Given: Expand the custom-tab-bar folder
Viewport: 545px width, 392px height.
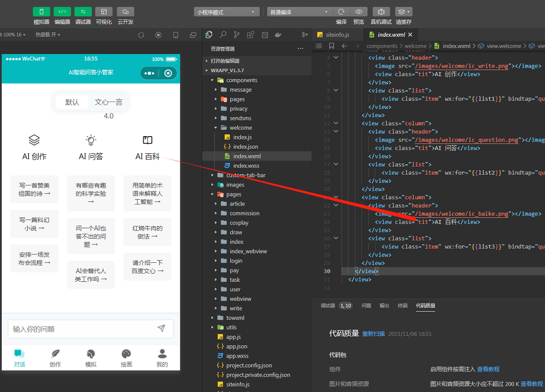Looking at the screenshot, I should point(246,175).
